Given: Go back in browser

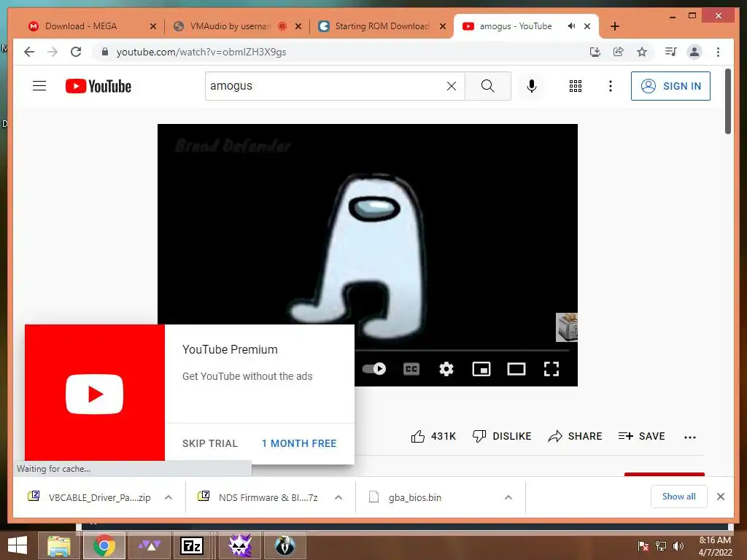Looking at the screenshot, I should click(x=29, y=52).
